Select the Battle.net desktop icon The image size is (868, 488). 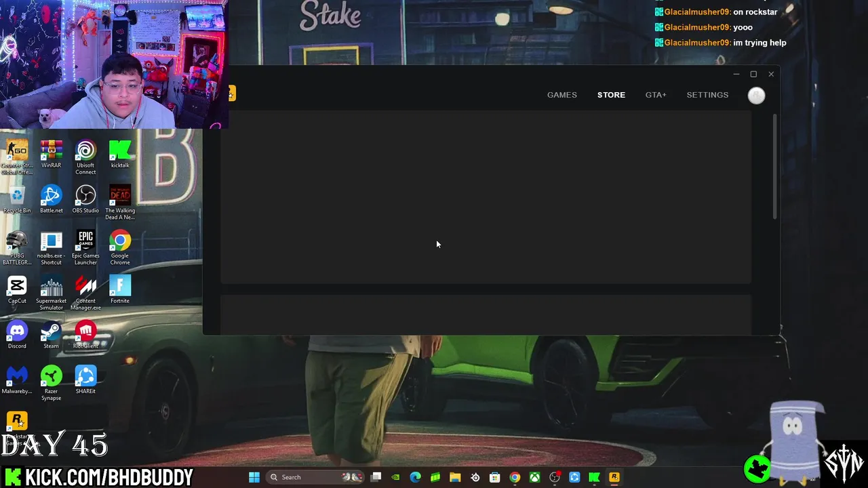coord(51,199)
